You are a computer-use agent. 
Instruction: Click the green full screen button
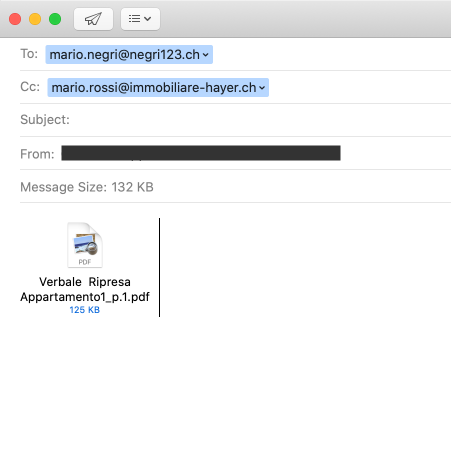click(x=55, y=19)
